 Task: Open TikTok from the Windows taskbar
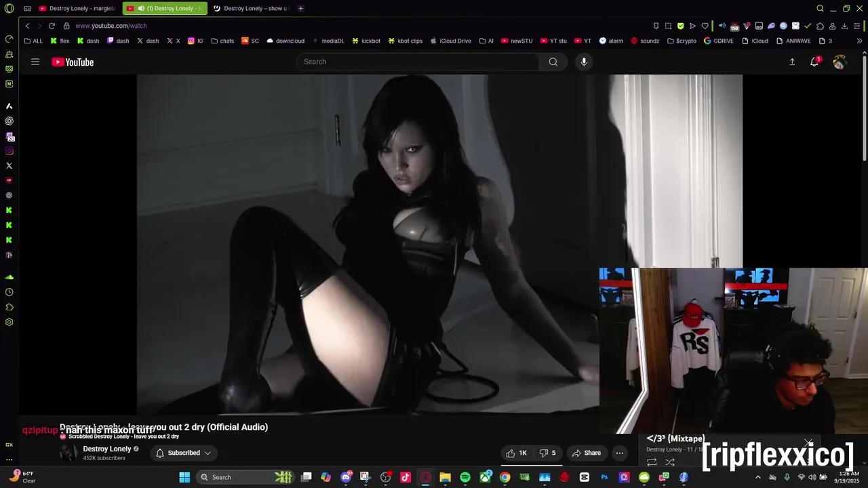[406, 477]
